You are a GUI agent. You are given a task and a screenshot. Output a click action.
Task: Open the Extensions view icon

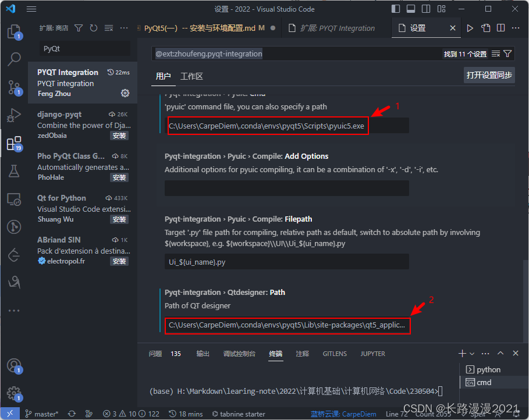tap(14, 143)
